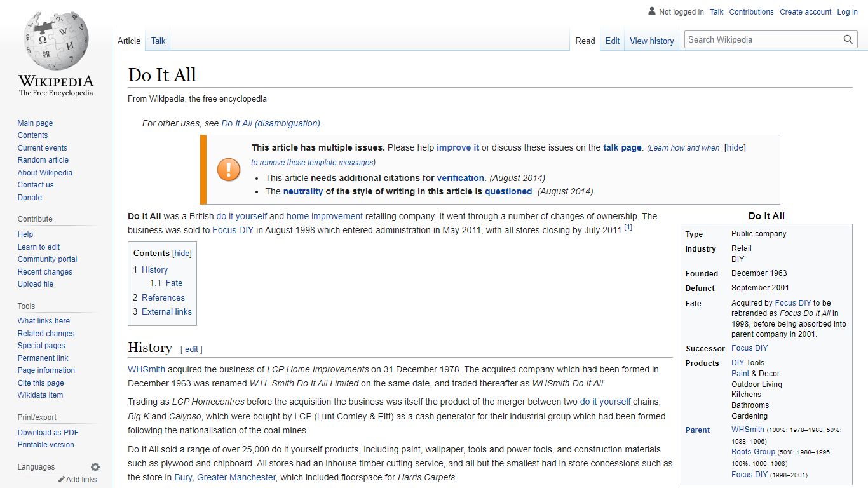868x488 pixels.
Task: Open the user Talk link at top
Action: coord(717,12)
